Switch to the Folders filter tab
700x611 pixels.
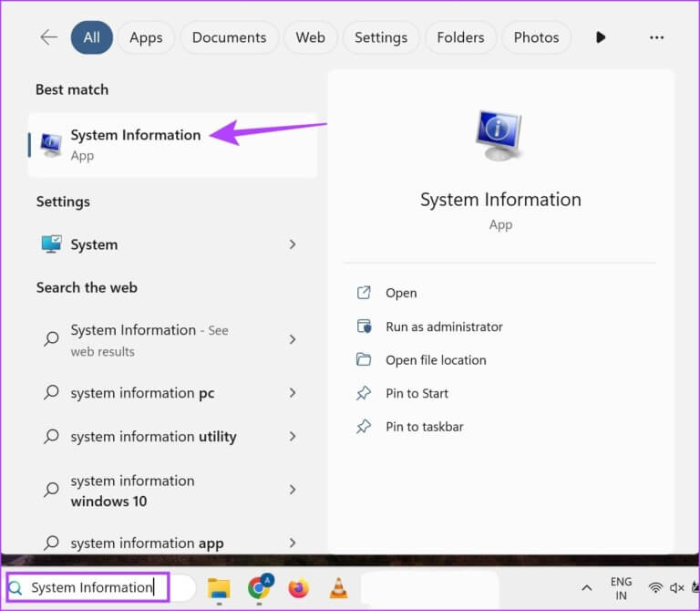click(460, 37)
